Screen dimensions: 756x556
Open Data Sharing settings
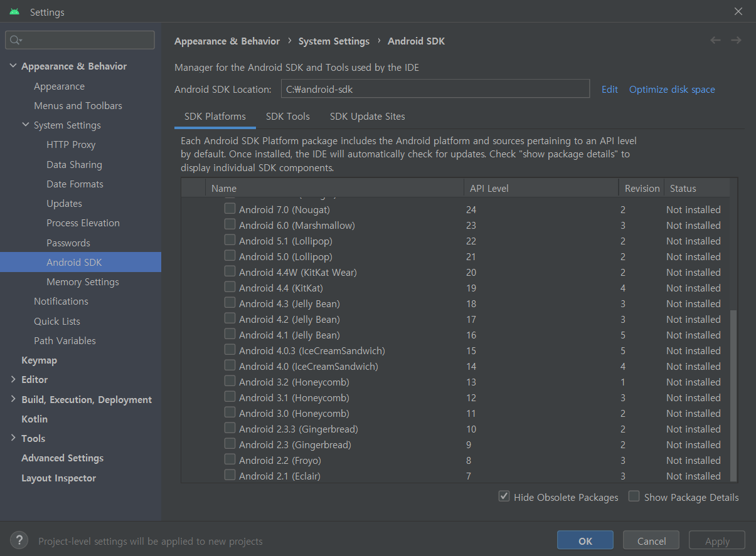[x=74, y=165]
